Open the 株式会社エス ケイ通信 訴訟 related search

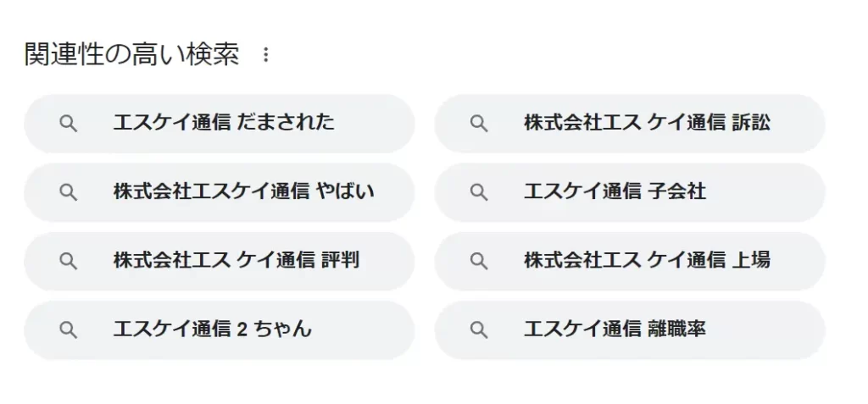coord(646,123)
